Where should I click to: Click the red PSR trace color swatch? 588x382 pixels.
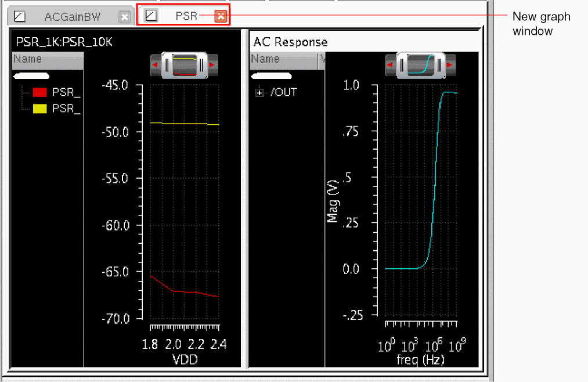(x=40, y=92)
